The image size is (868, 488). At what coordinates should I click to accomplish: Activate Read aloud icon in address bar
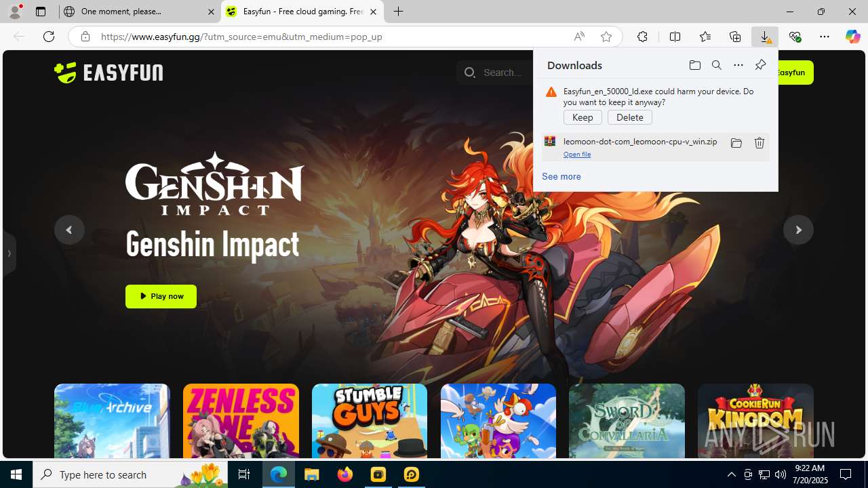(x=579, y=37)
